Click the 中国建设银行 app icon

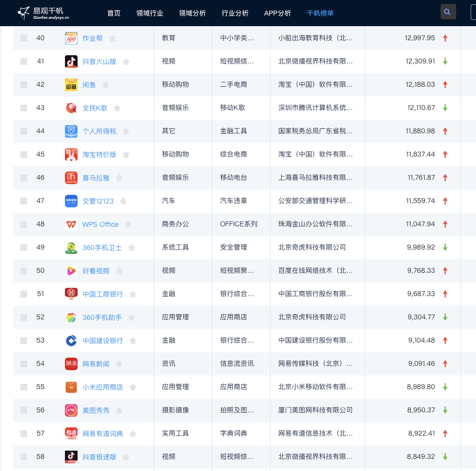pos(71,341)
